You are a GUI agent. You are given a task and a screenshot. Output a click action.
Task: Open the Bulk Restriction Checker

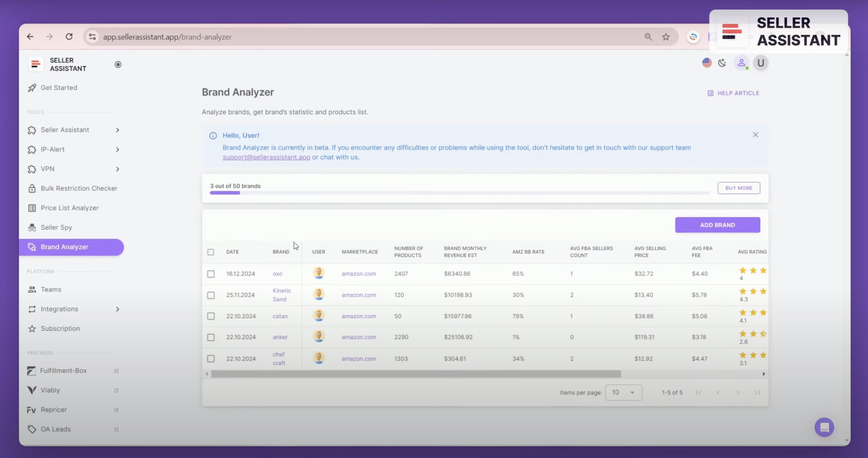[x=79, y=188]
